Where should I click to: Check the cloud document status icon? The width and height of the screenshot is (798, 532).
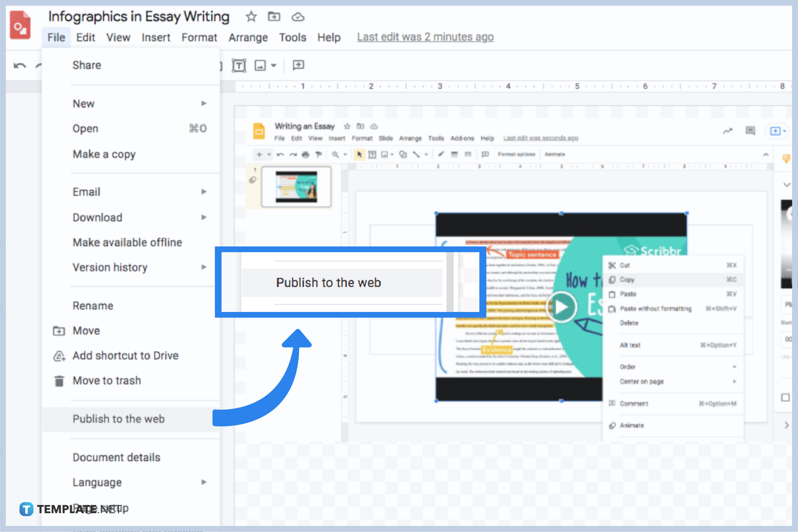(x=297, y=16)
